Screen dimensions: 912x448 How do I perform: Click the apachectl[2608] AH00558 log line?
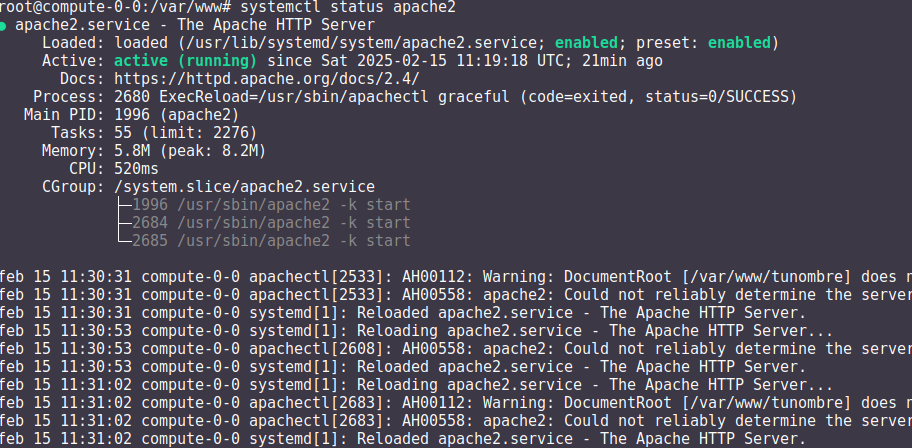[456, 349]
